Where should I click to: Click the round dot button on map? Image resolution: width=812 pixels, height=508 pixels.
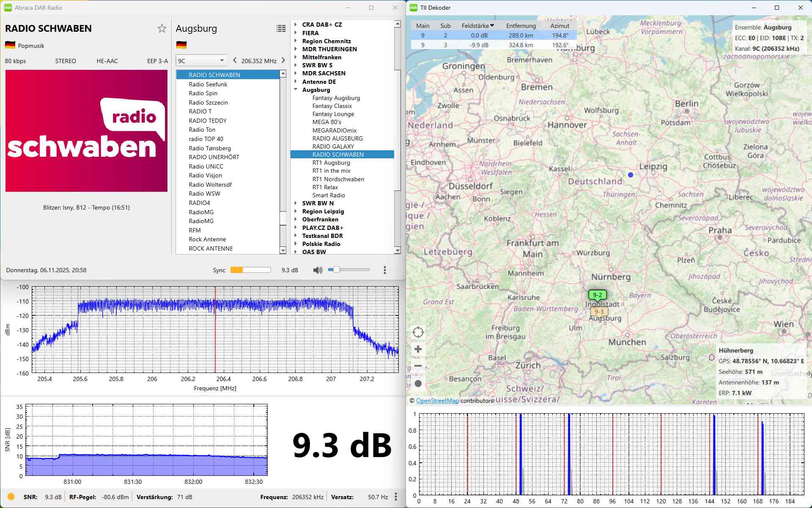point(418,384)
